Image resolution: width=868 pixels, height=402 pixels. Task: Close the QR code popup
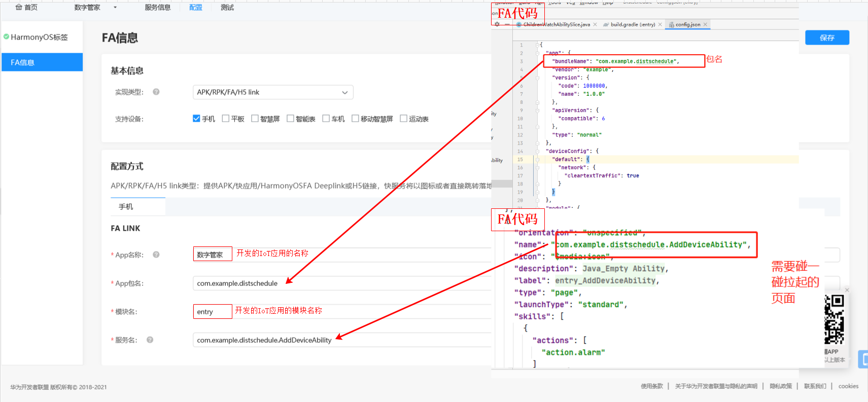(x=847, y=290)
